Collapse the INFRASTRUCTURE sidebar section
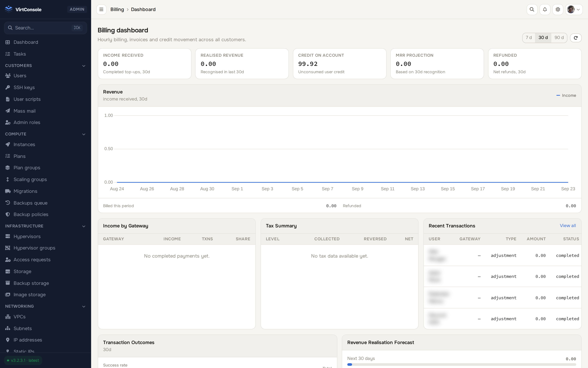The height and width of the screenshot is (368, 588). pos(45,226)
